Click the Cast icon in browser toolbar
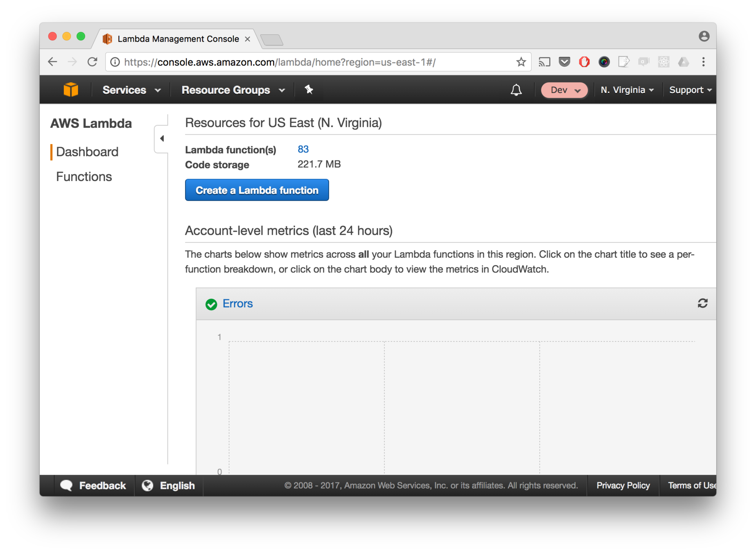Screen dimensions: 756x553 point(544,62)
